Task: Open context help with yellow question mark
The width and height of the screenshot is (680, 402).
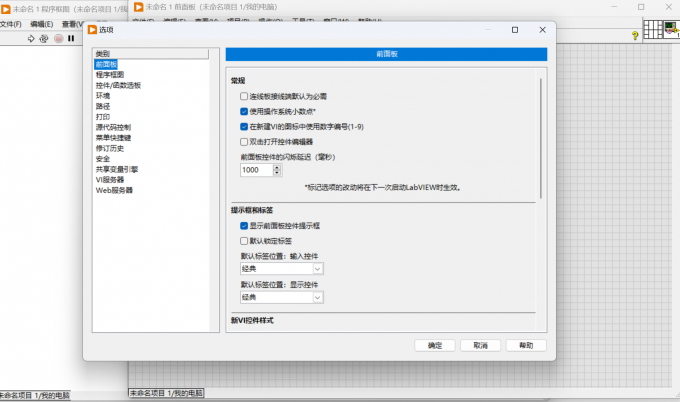Action: [635, 36]
